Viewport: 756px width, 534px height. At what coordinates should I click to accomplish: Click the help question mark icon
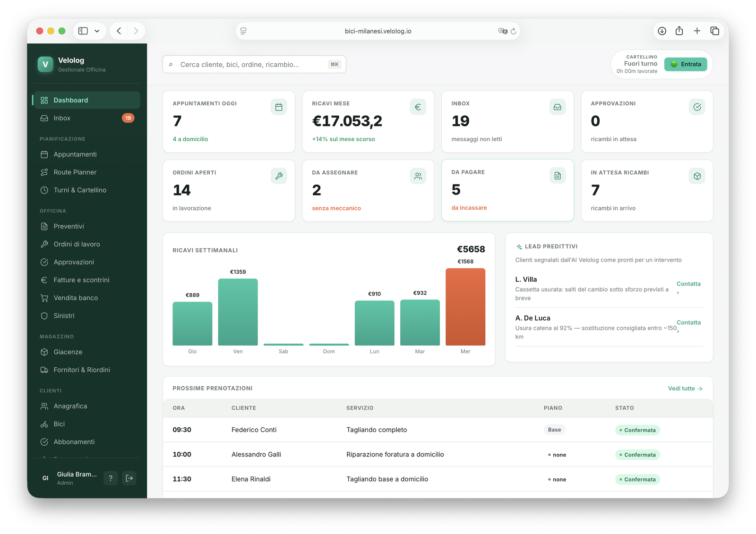(x=111, y=478)
